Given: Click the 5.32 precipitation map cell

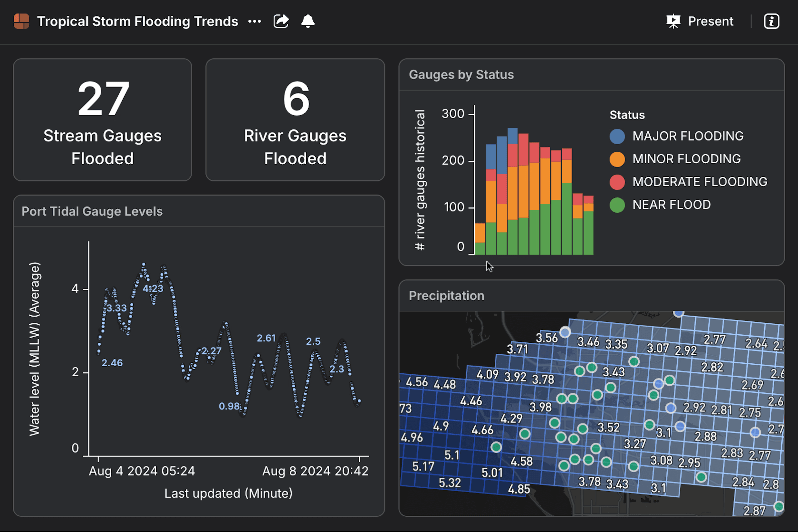Looking at the screenshot, I should [x=450, y=483].
